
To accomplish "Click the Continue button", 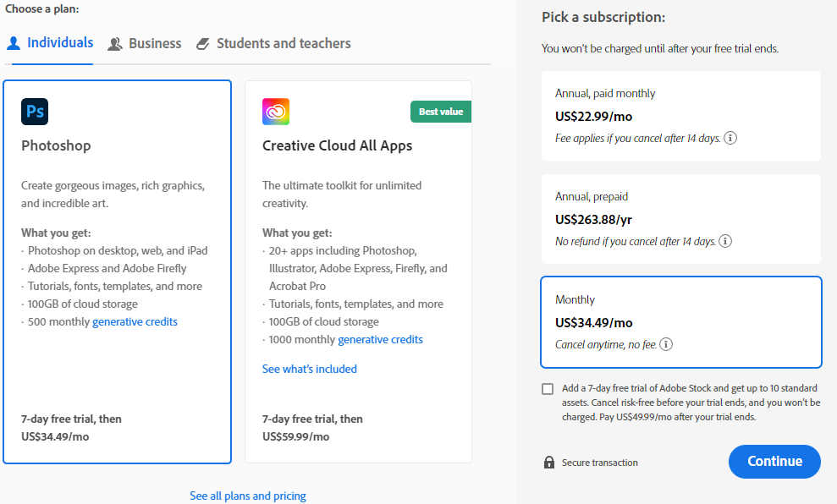I will coord(774,462).
